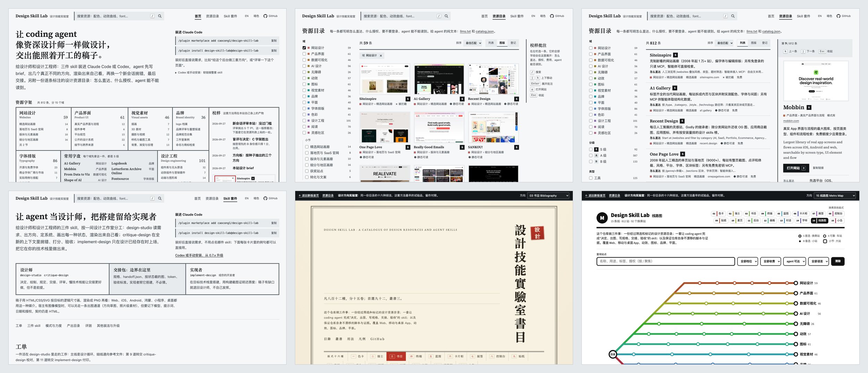Image resolution: width=868 pixels, height=373 pixels.
Task: Uncheck the checked 网站设计 domain filter
Action: click(x=304, y=48)
